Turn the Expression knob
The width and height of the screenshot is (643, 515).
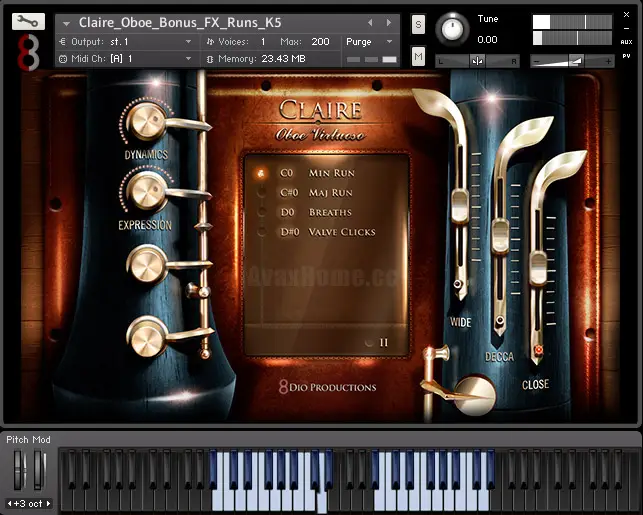146,191
